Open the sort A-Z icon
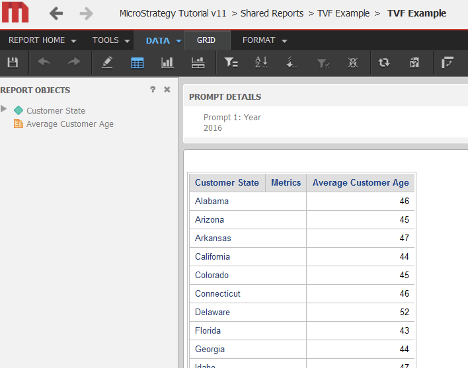Screen dimensions: 468x368 [x=261, y=62]
